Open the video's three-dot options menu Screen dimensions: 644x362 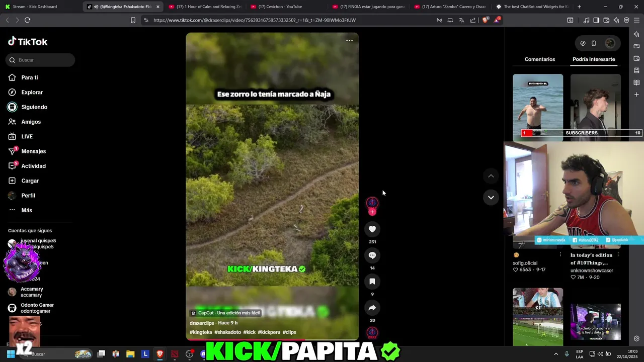(x=349, y=41)
